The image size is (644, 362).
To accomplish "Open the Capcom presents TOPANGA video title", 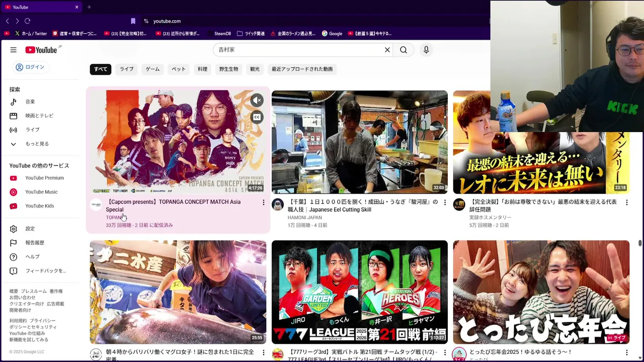I will (173, 206).
